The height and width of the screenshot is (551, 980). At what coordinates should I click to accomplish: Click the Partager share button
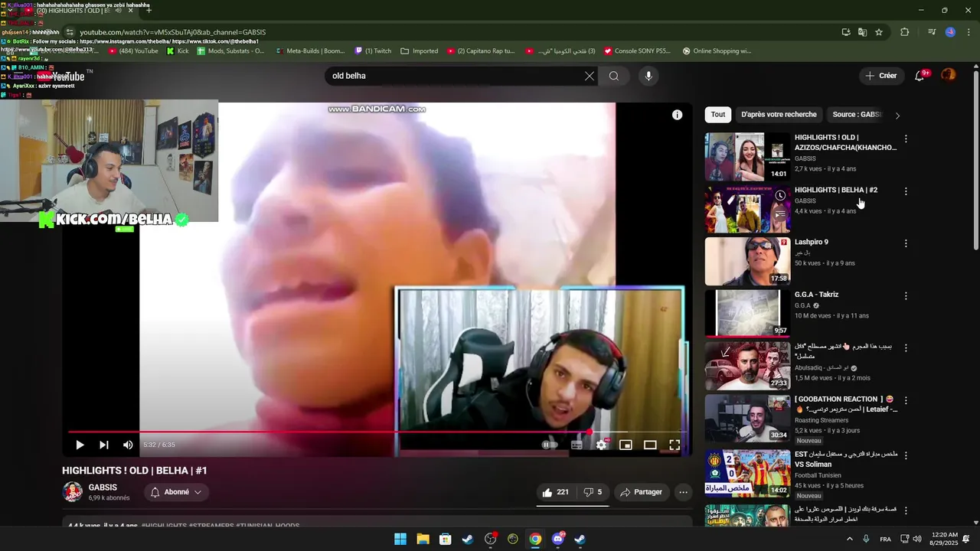pyautogui.click(x=641, y=492)
